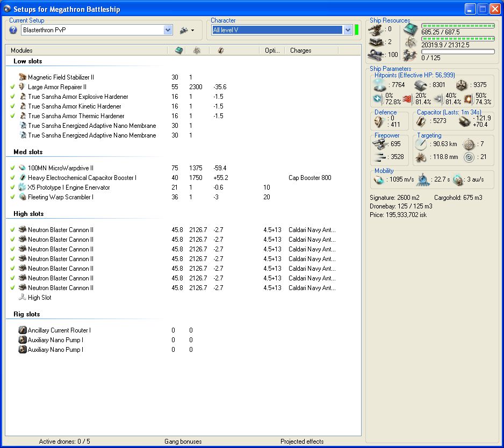Viewport: 504px width, 448px height.
Task: Click Active drones: 0 / 5
Action: (x=64, y=441)
